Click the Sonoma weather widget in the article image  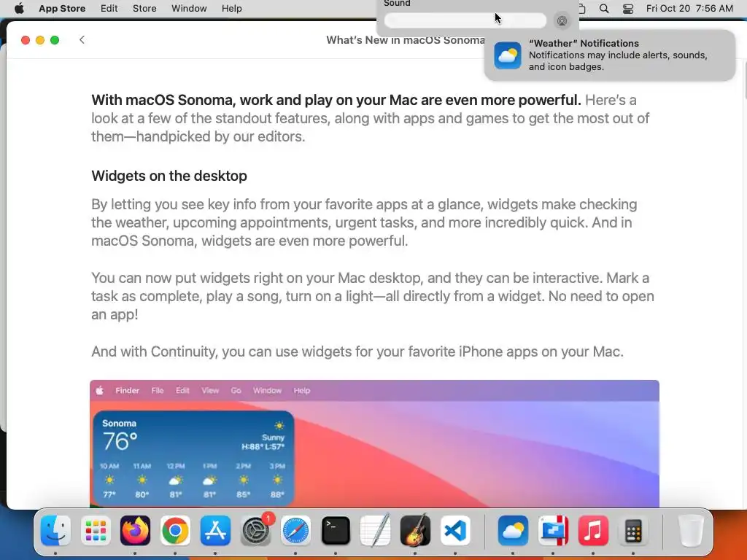pyautogui.click(x=193, y=459)
